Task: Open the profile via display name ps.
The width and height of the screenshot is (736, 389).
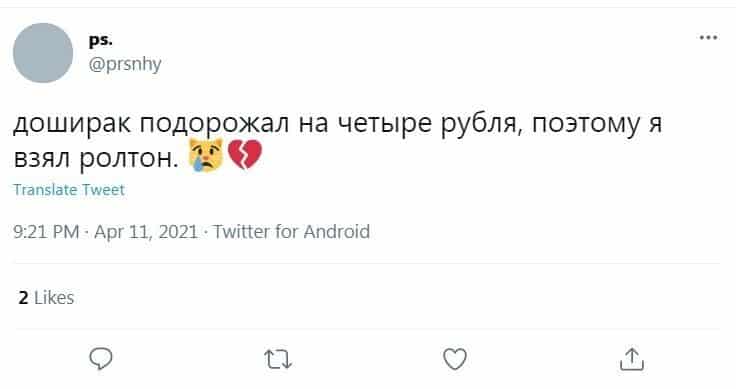Action: pos(101,41)
